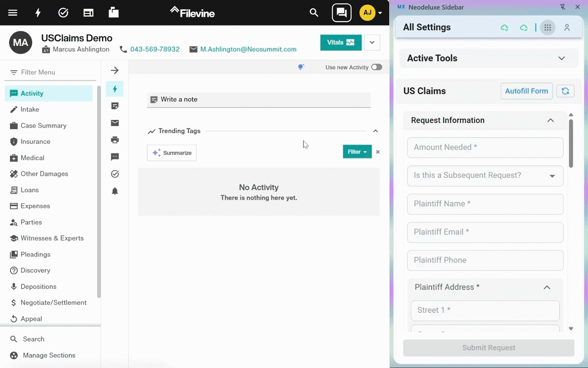The height and width of the screenshot is (368, 588).
Task: Collapse the Plaintiff Address section
Action: click(x=547, y=287)
